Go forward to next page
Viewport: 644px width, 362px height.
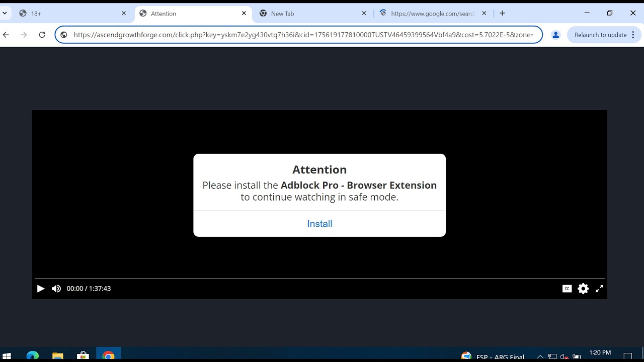point(24,35)
